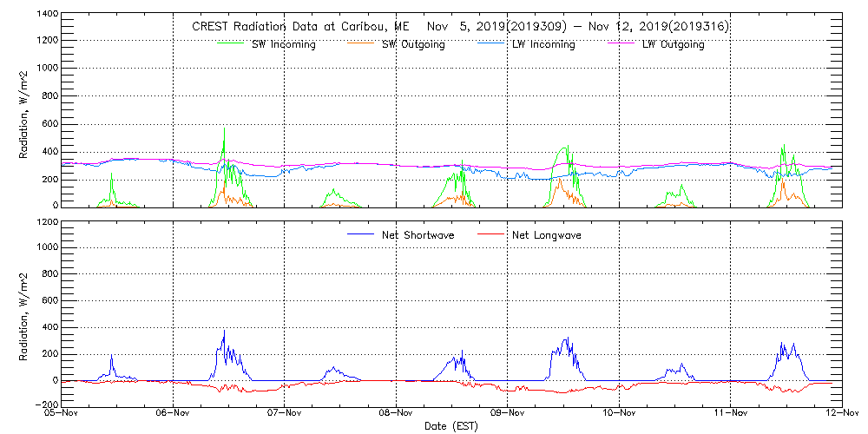This screenshot has width=868, height=434.
Task: Click the 1400 tick on top chart axis
Action: [x=47, y=16]
